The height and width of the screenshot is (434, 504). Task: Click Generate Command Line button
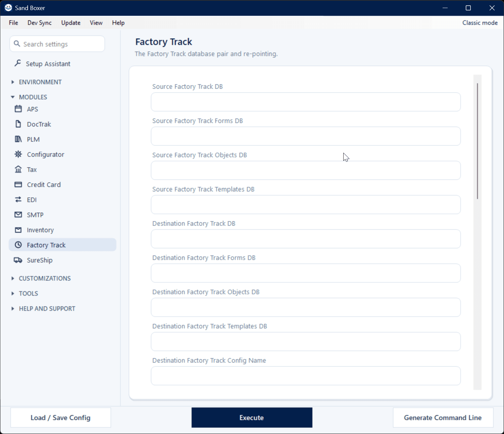click(x=443, y=418)
